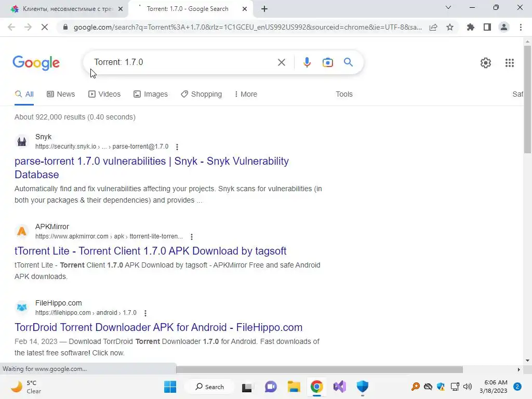The height and width of the screenshot is (399, 532).
Task: Open parse-torrent 1.7.0 vulnerabilities link
Action: [152, 168]
